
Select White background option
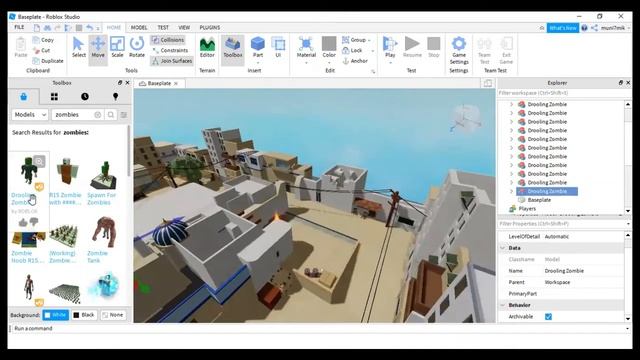click(55, 315)
